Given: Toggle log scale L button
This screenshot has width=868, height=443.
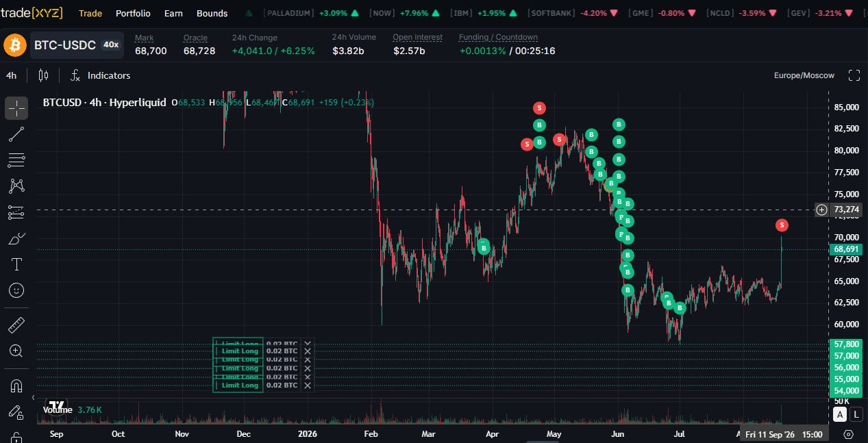Looking at the screenshot, I should (x=856, y=414).
